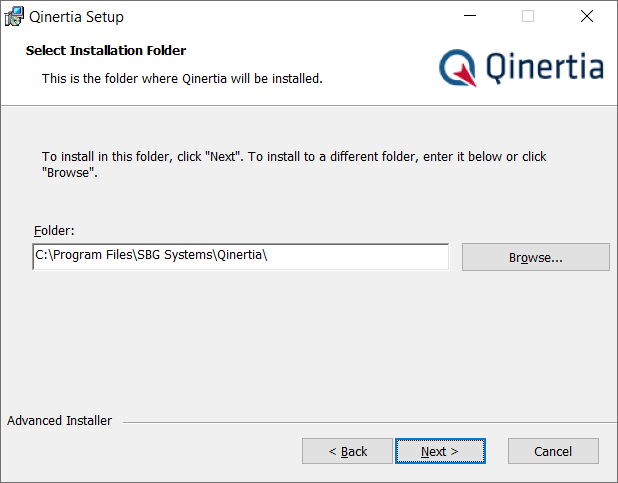Image resolution: width=618 pixels, height=483 pixels.
Task: Proceed by pressing Next >
Action: [440, 451]
